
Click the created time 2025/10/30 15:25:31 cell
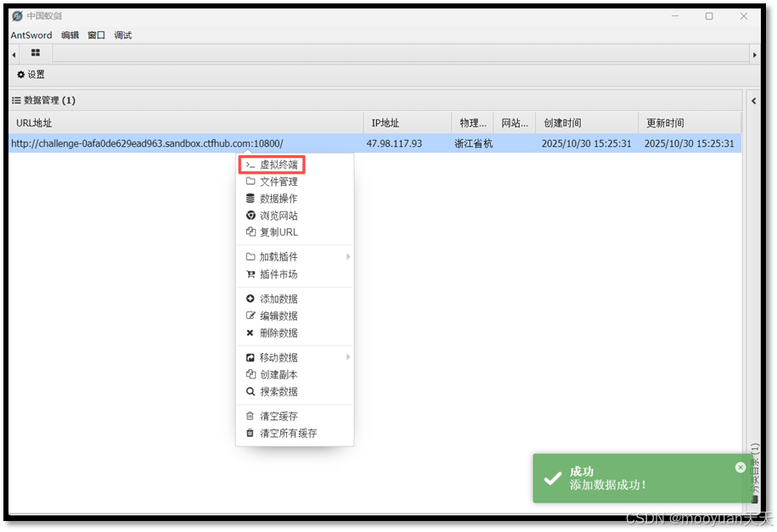(586, 143)
